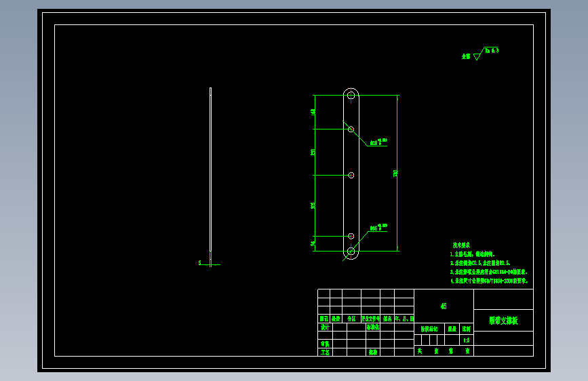This screenshot has width=588, height=381.
Task: Select the bottom hole of the support plate
Action: 351,252
